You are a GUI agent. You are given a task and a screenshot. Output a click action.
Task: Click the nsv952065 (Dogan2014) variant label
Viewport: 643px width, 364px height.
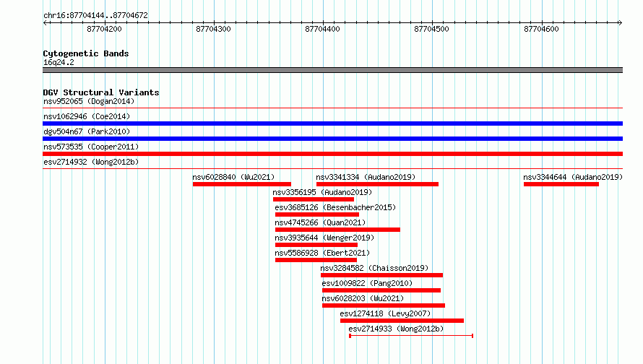pos(89,101)
